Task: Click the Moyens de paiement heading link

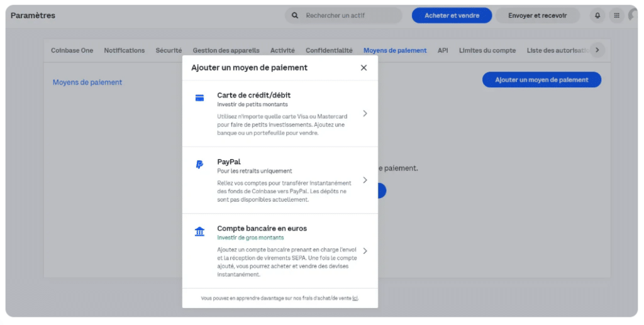Action: [x=87, y=82]
